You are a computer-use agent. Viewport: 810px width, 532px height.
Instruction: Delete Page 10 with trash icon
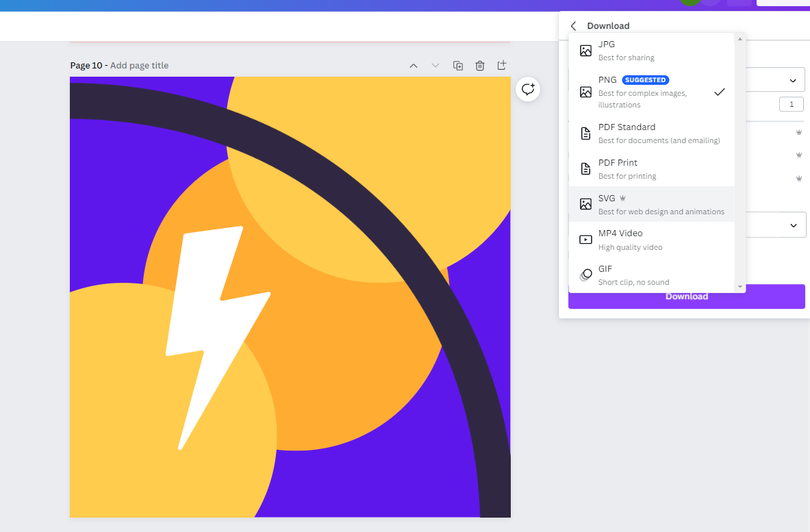click(x=480, y=66)
